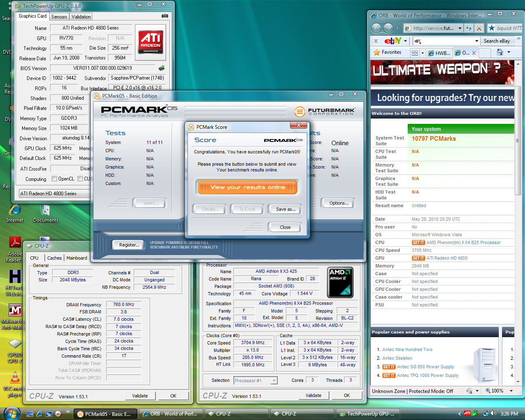Viewport: 525px width, 420px height.
Task: Open recent pages dropdown beside forward arrow
Action: tap(397, 28)
